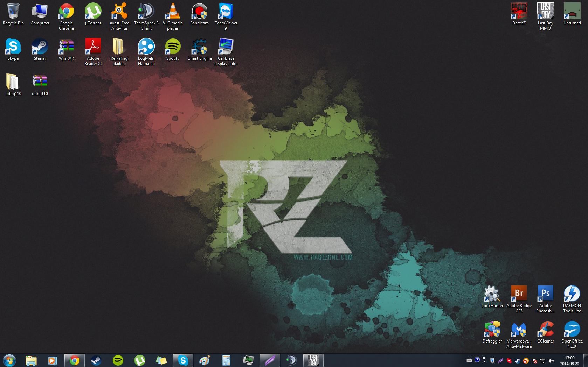Open Spotify from the taskbar
This screenshot has width=588, height=367.
pos(118,360)
